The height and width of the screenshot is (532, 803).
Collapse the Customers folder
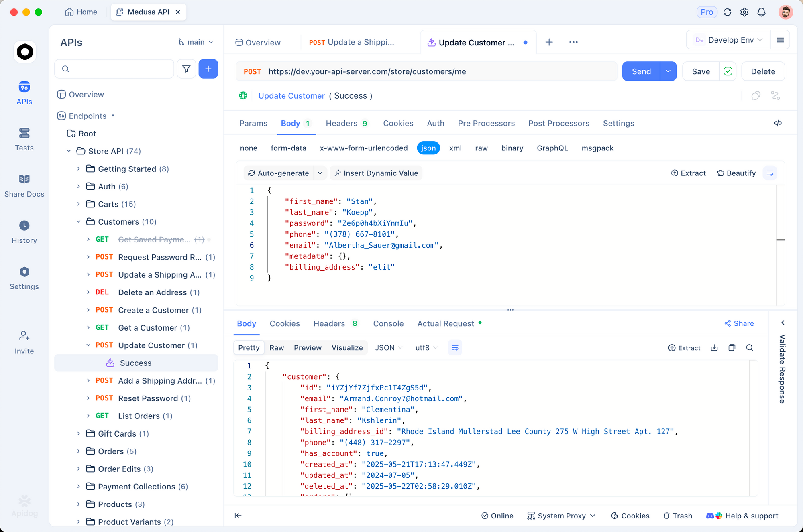point(79,222)
